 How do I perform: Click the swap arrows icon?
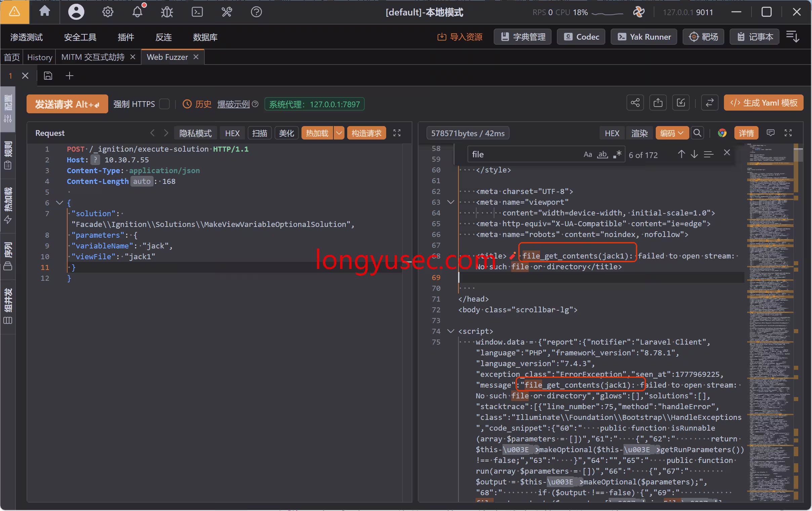coord(709,103)
